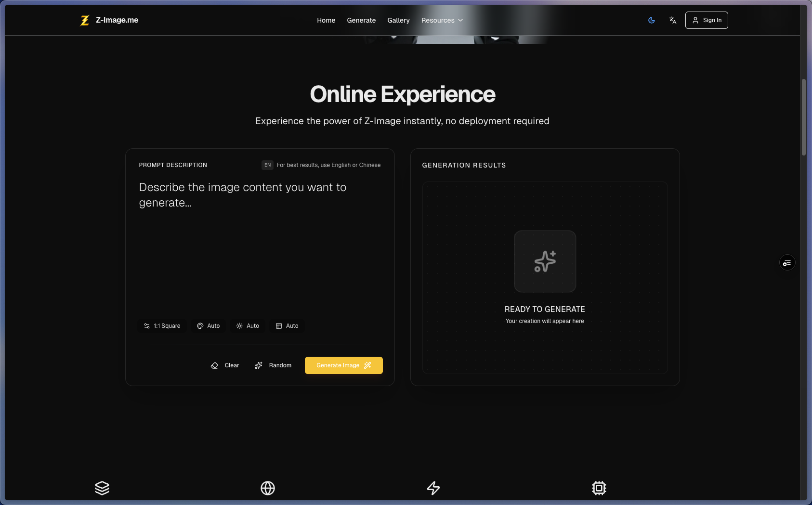Open the language switcher
Viewport: 812px width, 505px height.
(673, 20)
